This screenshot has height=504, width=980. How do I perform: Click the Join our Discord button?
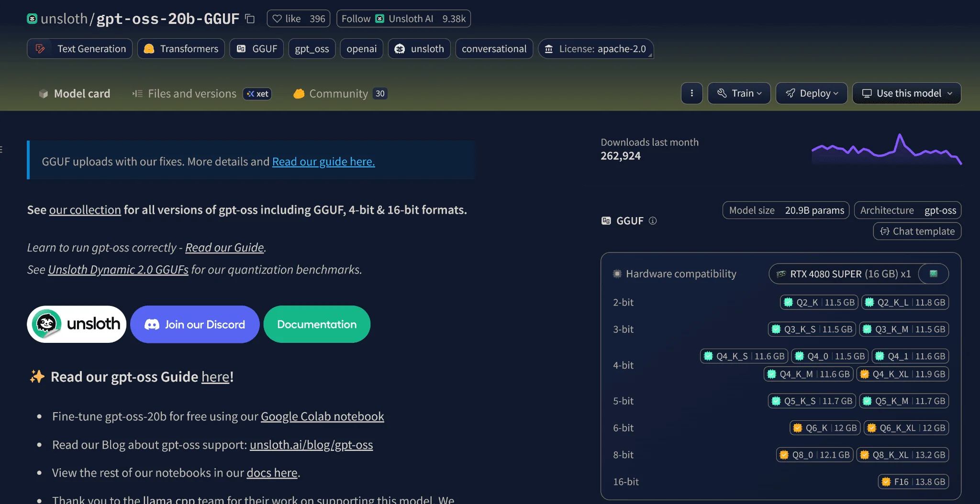tap(195, 324)
